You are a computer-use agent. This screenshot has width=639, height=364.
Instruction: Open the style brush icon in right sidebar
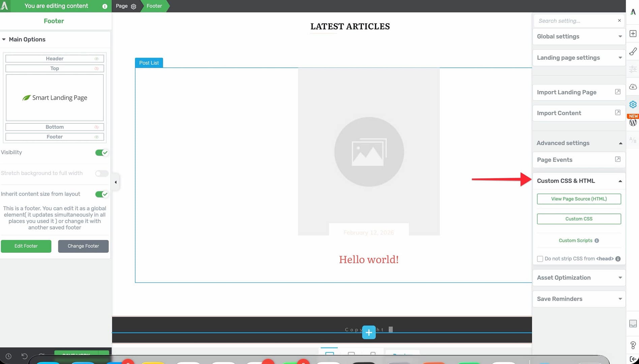pyautogui.click(x=633, y=52)
